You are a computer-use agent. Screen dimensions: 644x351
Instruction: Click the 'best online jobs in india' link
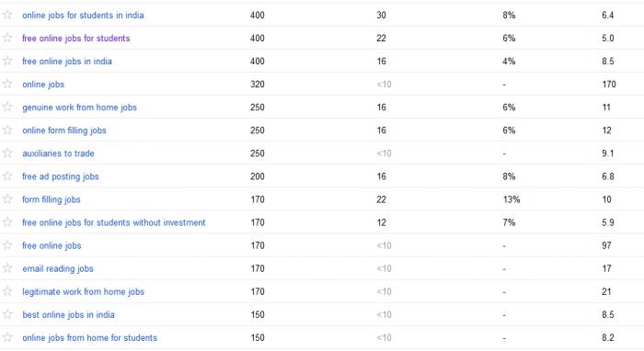68,315
